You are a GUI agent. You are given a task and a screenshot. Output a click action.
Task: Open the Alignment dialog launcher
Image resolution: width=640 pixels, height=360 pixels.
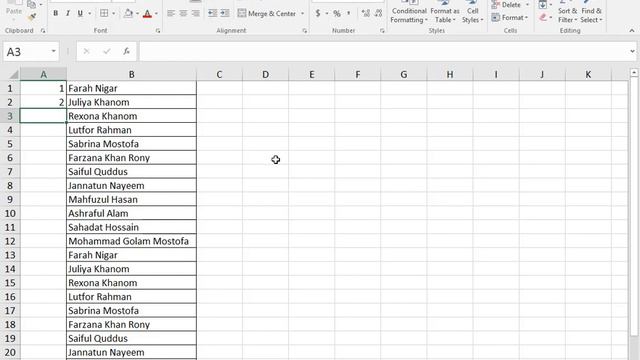point(304,31)
